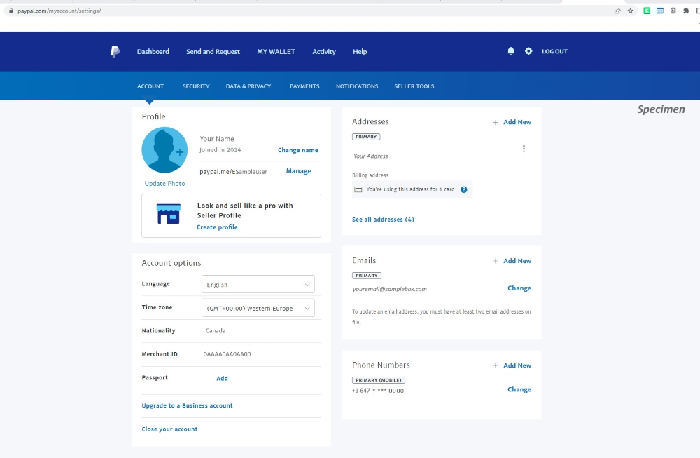
Task: Click the Change name link
Action: pos(298,150)
